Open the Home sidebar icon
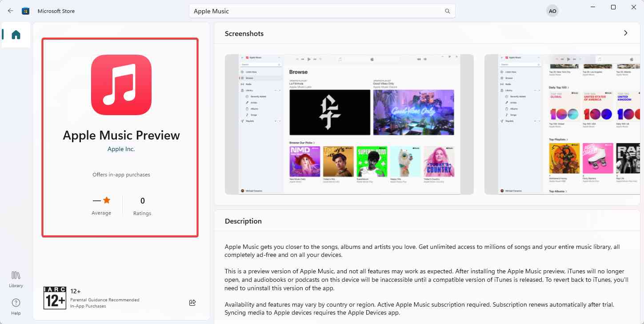Viewport: 644px width, 324px height. (x=16, y=35)
